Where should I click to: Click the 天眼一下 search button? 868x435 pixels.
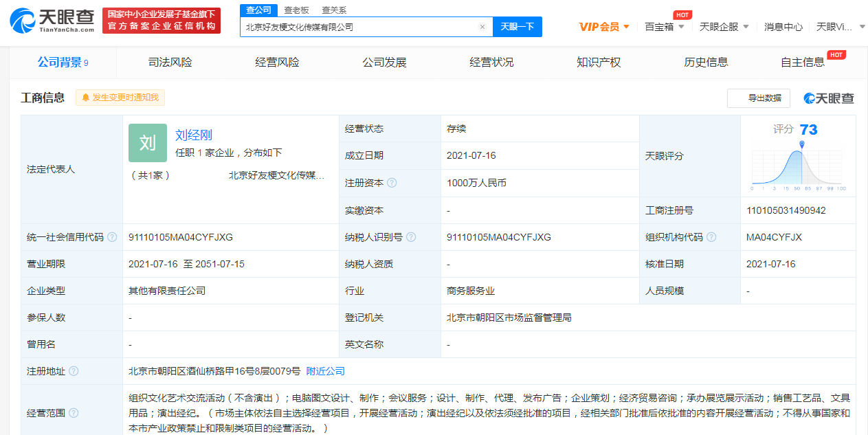tap(518, 27)
